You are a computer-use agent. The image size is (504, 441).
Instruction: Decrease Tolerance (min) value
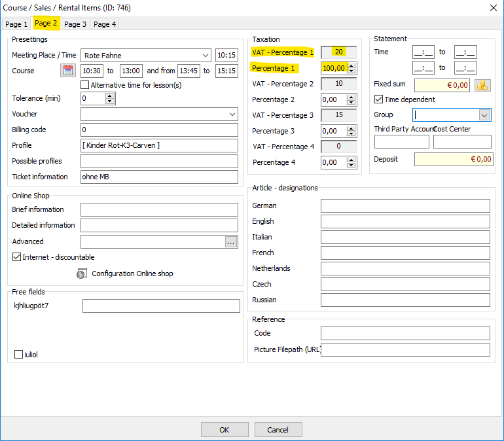(x=110, y=101)
